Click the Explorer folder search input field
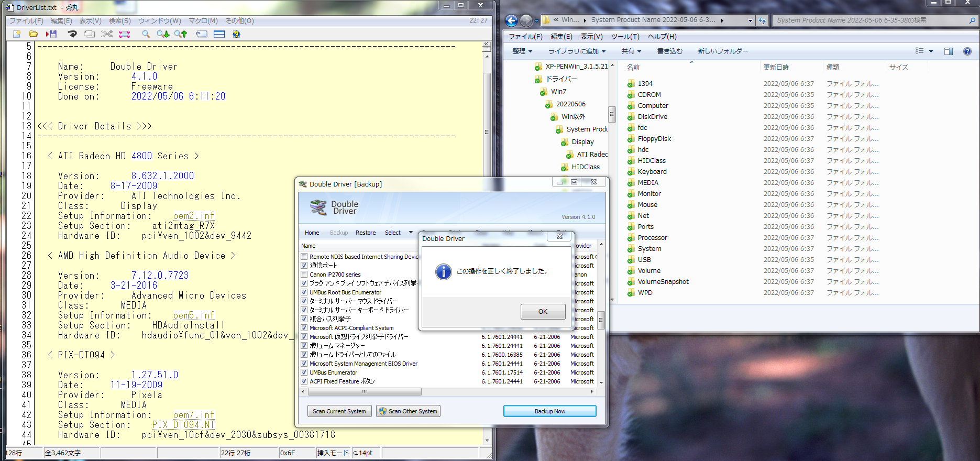Viewport: 980px width, 461px height. (869, 20)
